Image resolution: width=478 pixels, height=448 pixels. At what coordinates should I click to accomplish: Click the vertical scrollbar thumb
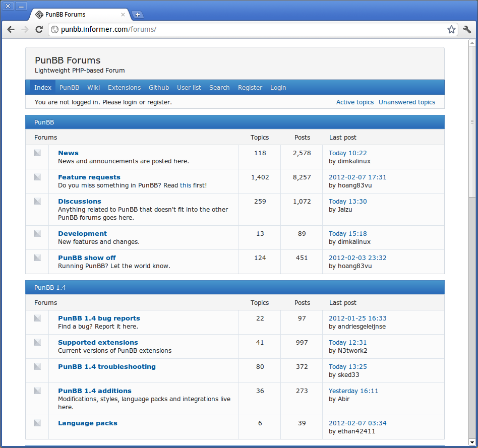(472, 122)
